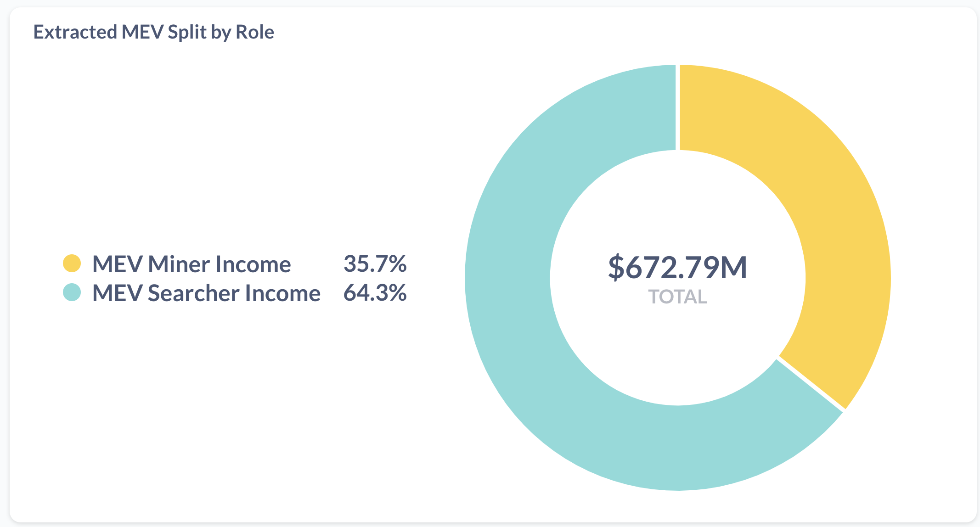Screen dimensions: 980x527
Task: Click the white divider atop the donut
Action: click(678, 108)
